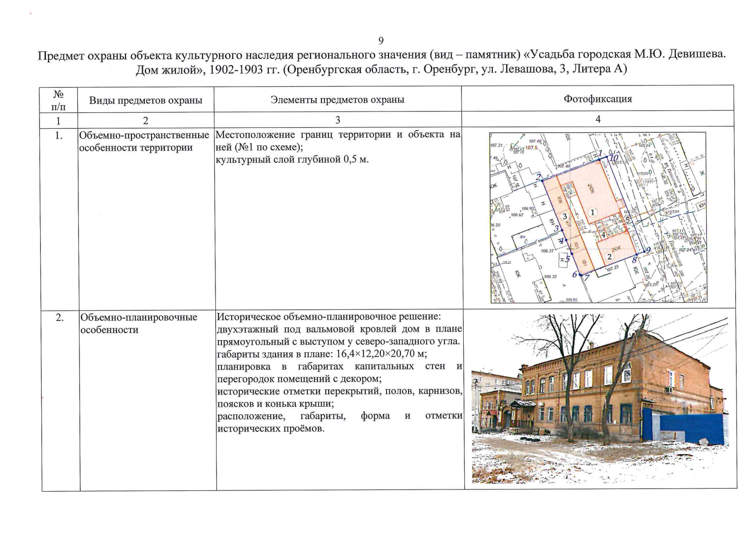Click 'Объемно-планировочные особенности' cell text

139,324
